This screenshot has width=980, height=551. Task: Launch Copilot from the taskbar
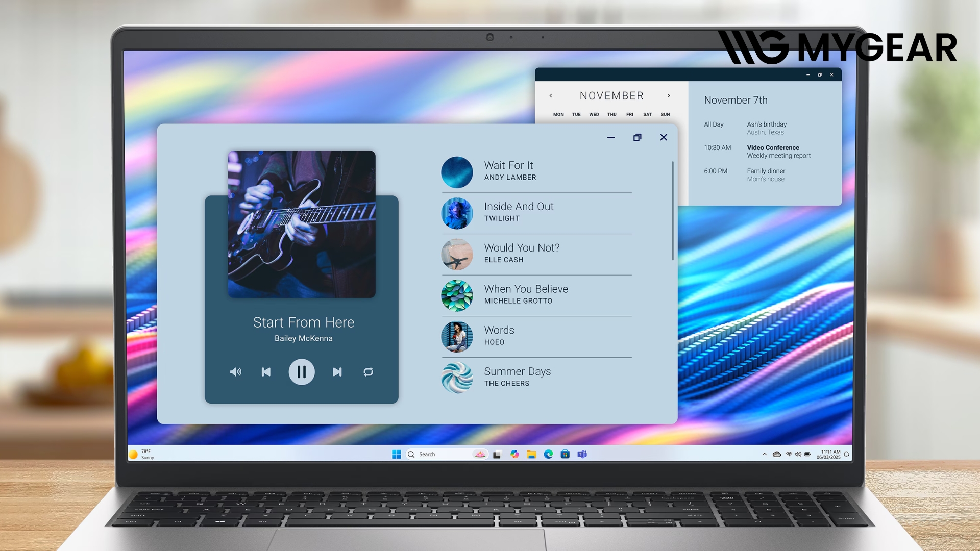[x=514, y=454]
